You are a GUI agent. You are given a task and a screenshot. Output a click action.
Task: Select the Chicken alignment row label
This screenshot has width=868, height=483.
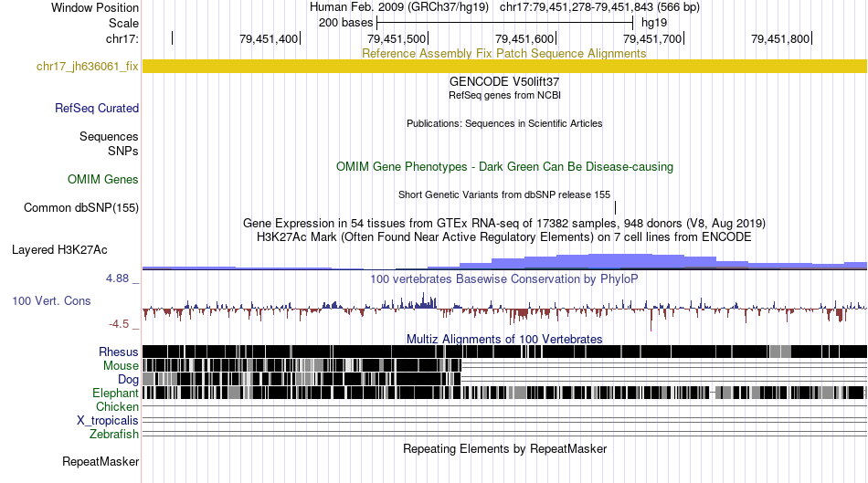117,406
